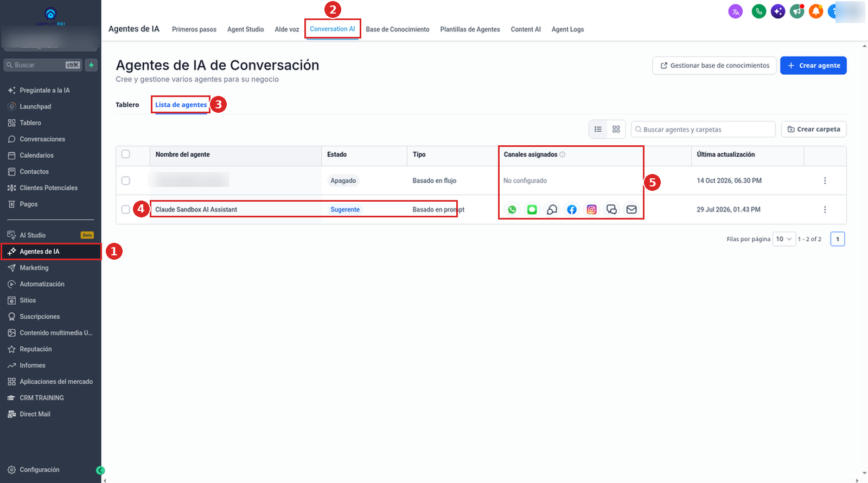Open the Agent Logs tab
Image resolution: width=868 pixels, height=483 pixels.
click(567, 29)
